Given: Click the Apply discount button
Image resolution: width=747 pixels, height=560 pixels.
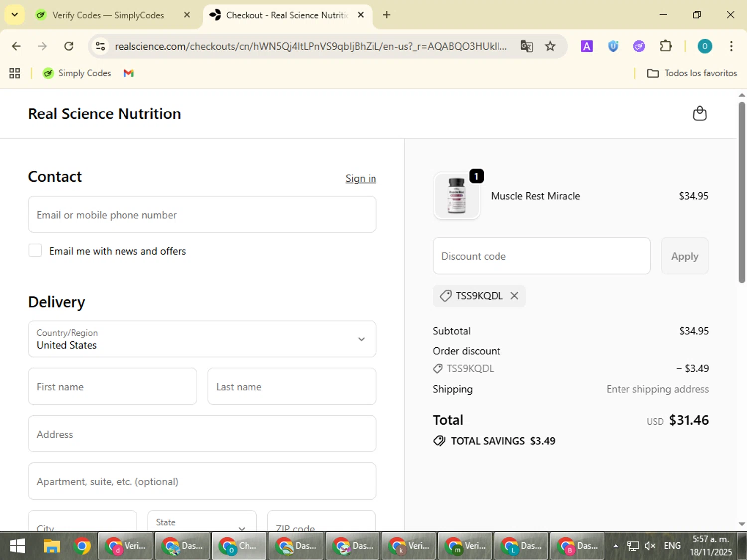Looking at the screenshot, I should tap(685, 256).
